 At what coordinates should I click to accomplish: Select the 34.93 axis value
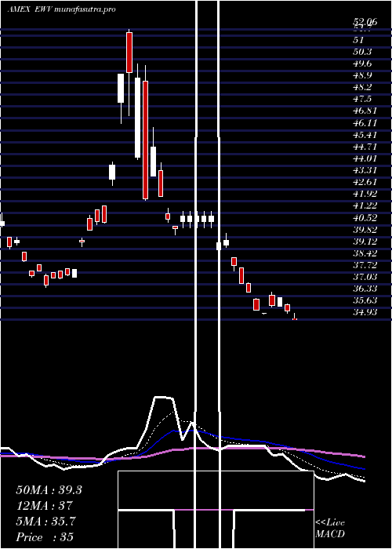click(x=365, y=312)
